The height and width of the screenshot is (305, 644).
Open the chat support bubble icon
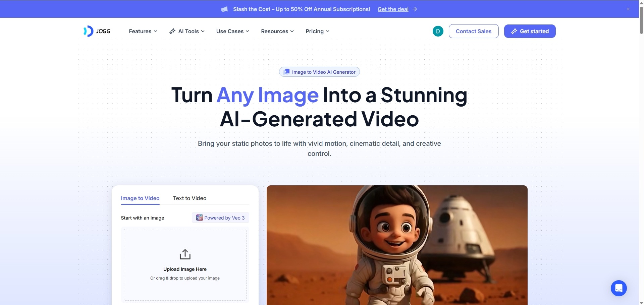click(619, 288)
